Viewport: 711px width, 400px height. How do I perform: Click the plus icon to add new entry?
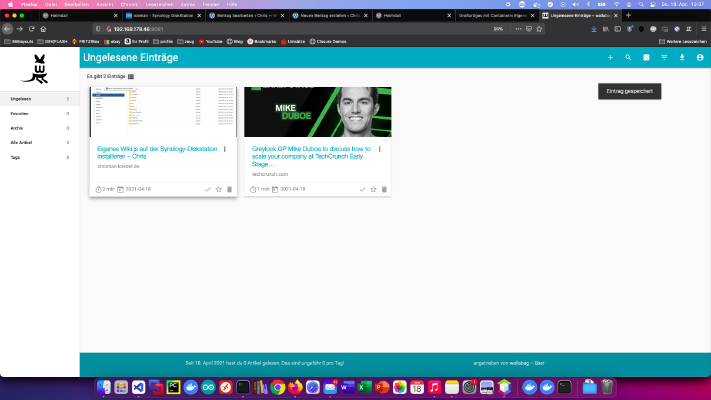610,58
